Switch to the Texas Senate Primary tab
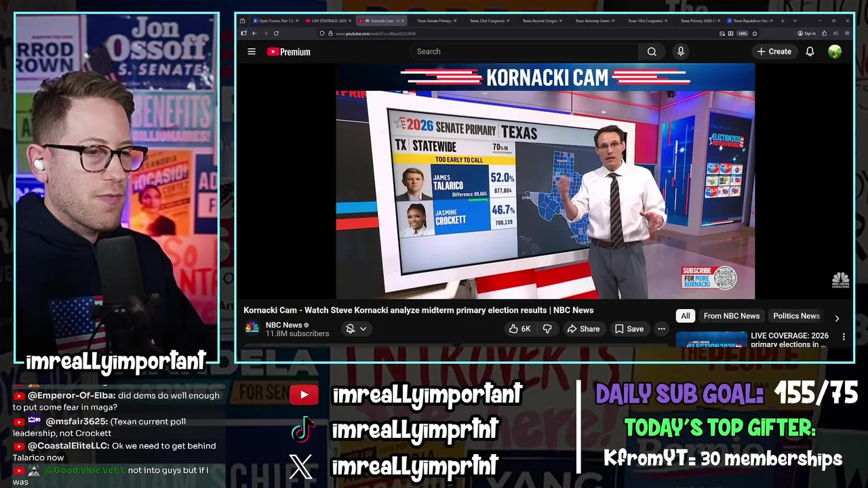The height and width of the screenshot is (488, 868). (x=434, y=21)
